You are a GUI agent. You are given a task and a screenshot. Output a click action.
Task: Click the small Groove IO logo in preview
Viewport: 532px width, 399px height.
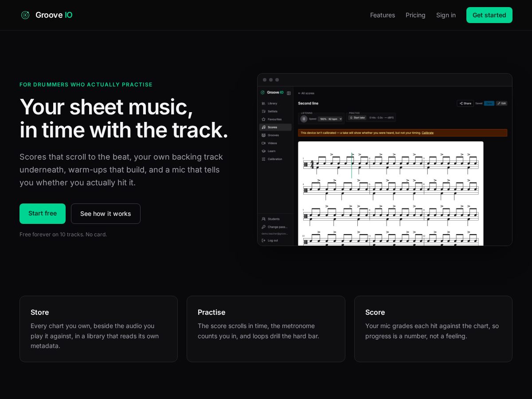tap(262, 93)
